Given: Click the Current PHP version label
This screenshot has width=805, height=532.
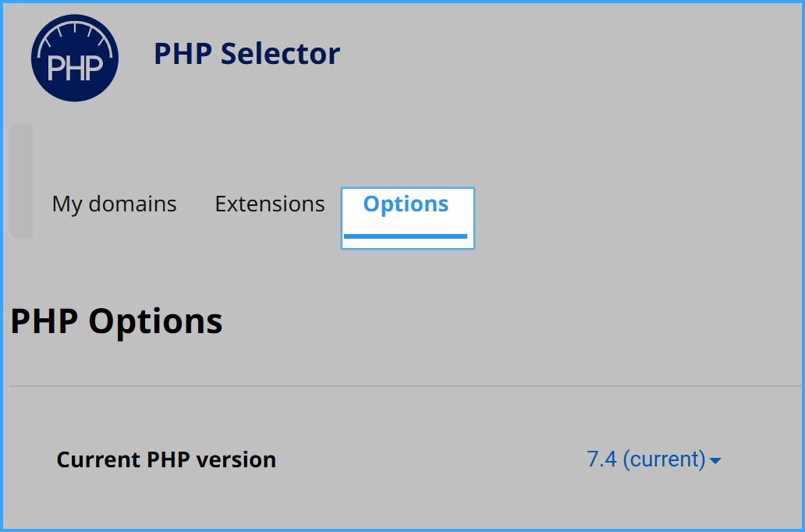Looking at the screenshot, I should coord(166,459).
